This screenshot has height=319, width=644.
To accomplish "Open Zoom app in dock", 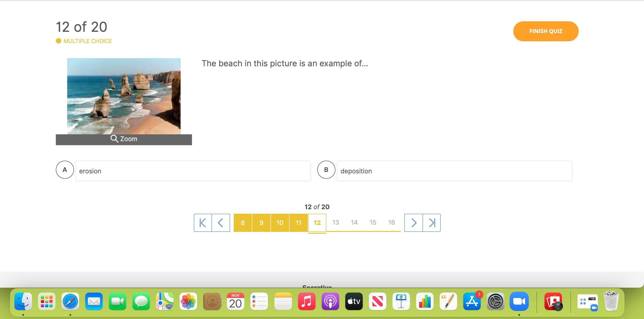I will point(519,302).
